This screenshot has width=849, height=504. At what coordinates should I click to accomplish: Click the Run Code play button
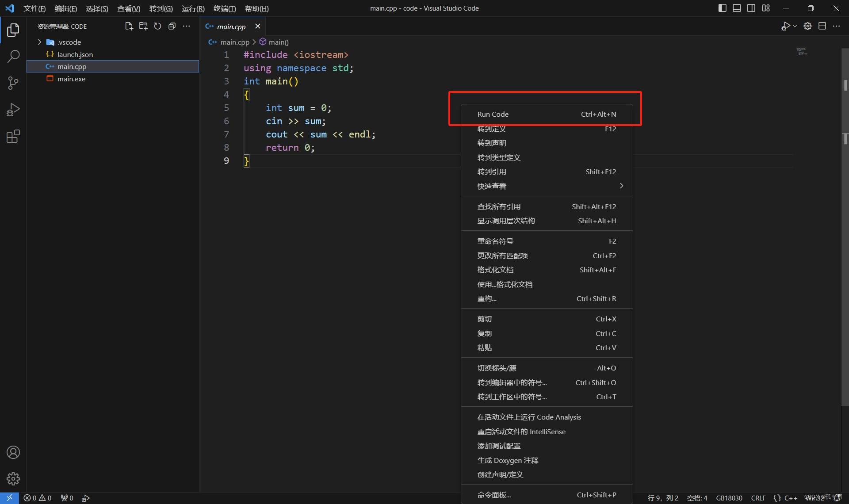coord(785,27)
